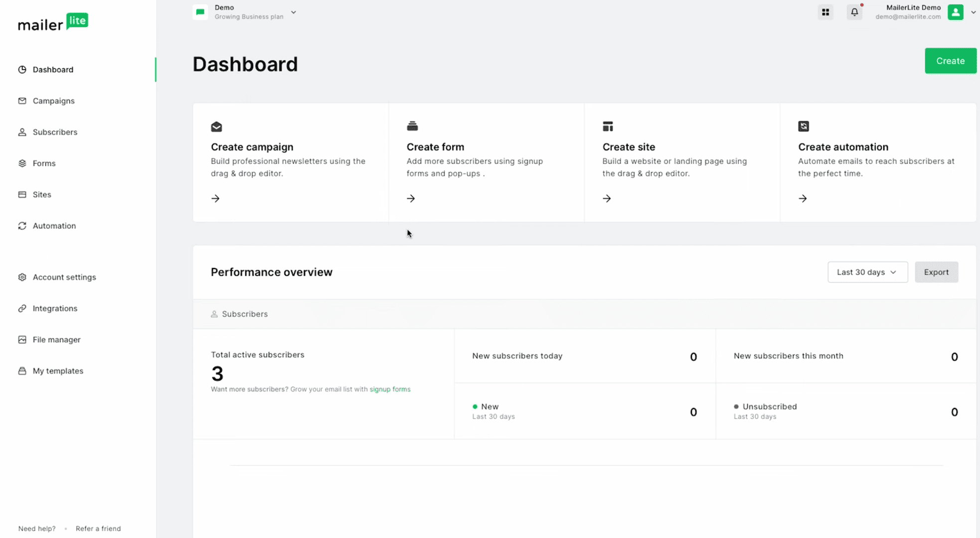Image resolution: width=980 pixels, height=538 pixels.
Task: Click the arrow under Create form
Action: [x=411, y=198]
